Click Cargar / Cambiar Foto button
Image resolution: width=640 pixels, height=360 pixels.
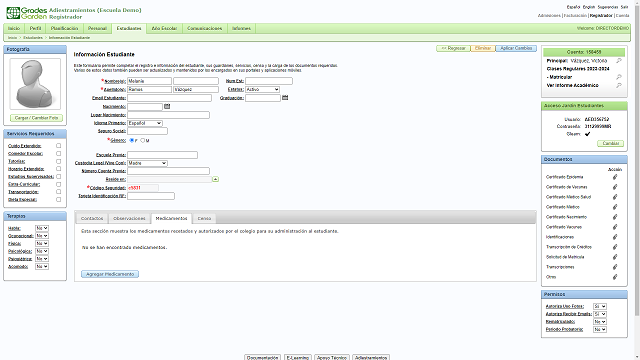[x=36, y=118]
